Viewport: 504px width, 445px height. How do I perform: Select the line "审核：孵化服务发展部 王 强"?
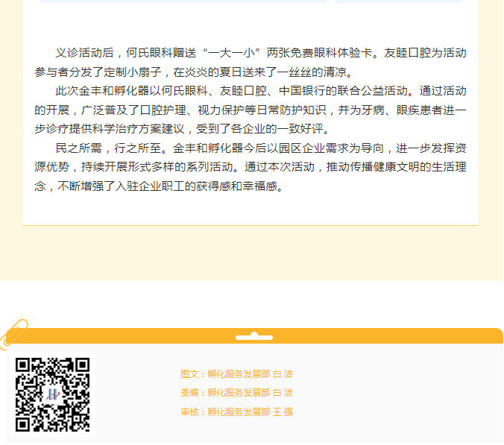[x=236, y=412]
